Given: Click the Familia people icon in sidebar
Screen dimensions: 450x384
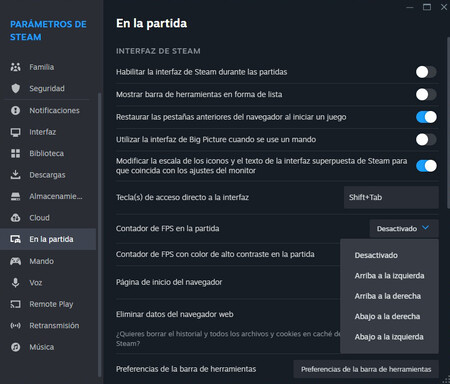Looking at the screenshot, I should click(15, 67).
